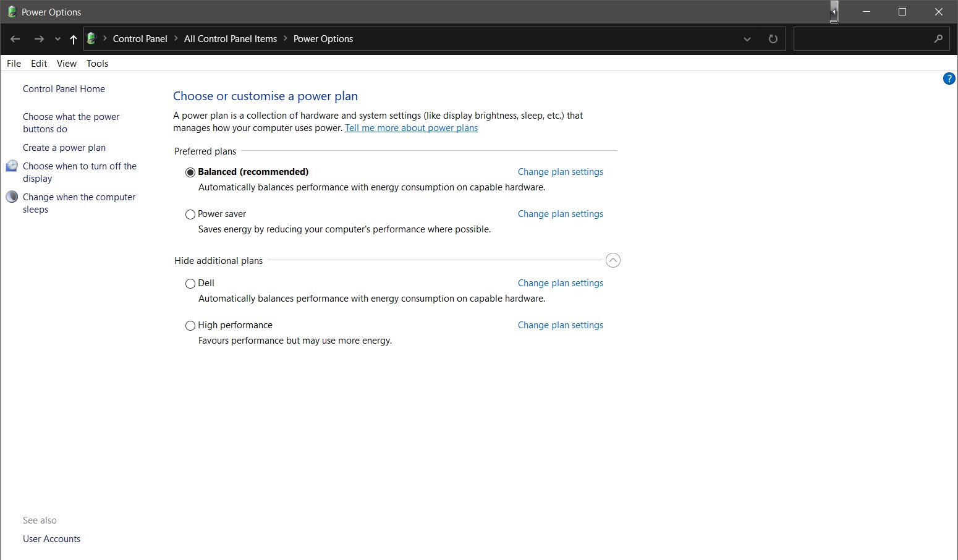This screenshot has width=958, height=560.
Task: Open the Tools menu
Action: pyautogui.click(x=97, y=64)
